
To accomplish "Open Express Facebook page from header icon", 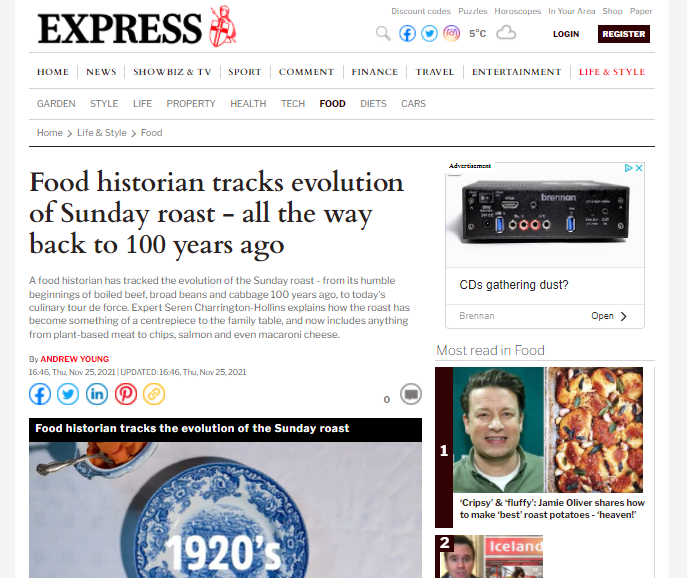I will click(407, 33).
